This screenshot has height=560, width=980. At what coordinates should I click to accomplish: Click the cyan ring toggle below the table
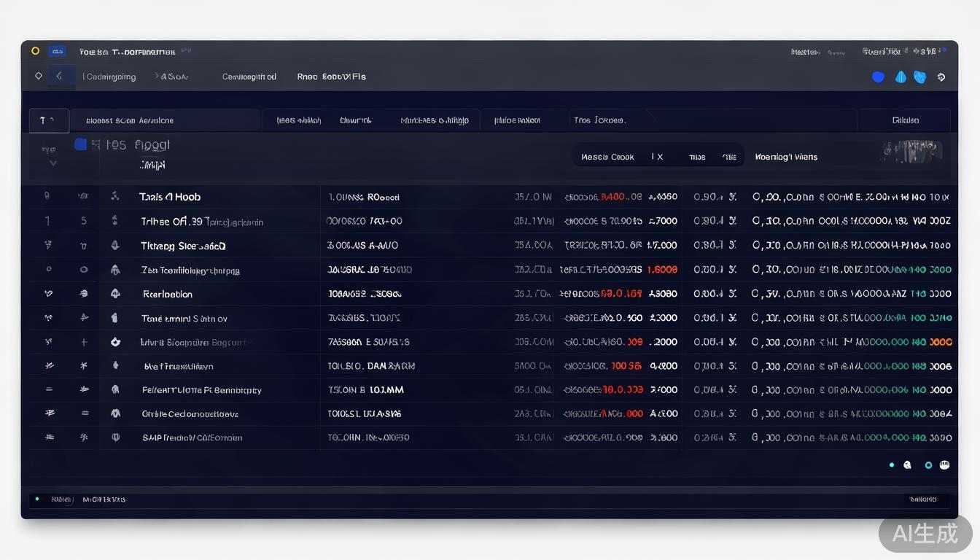click(x=928, y=464)
